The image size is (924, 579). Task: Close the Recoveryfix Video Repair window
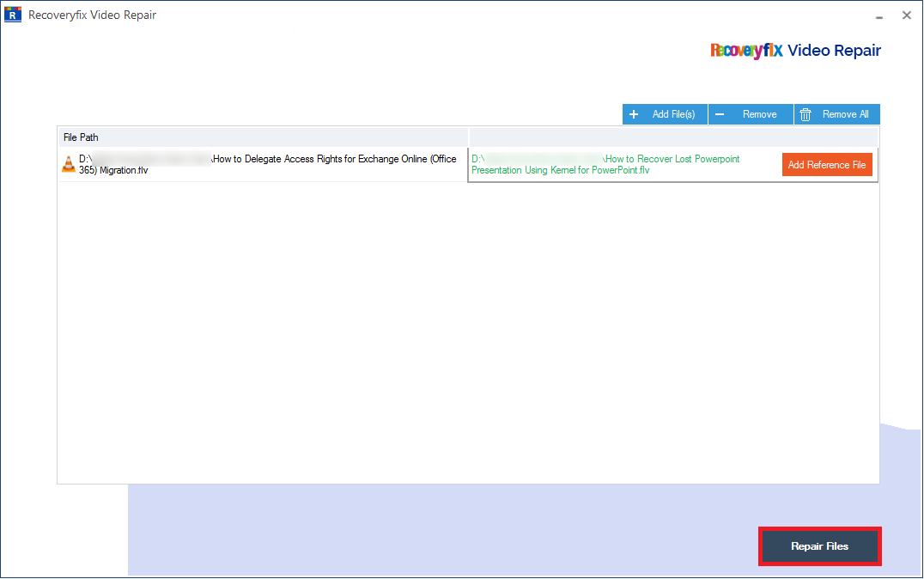pyautogui.click(x=906, y=15)
